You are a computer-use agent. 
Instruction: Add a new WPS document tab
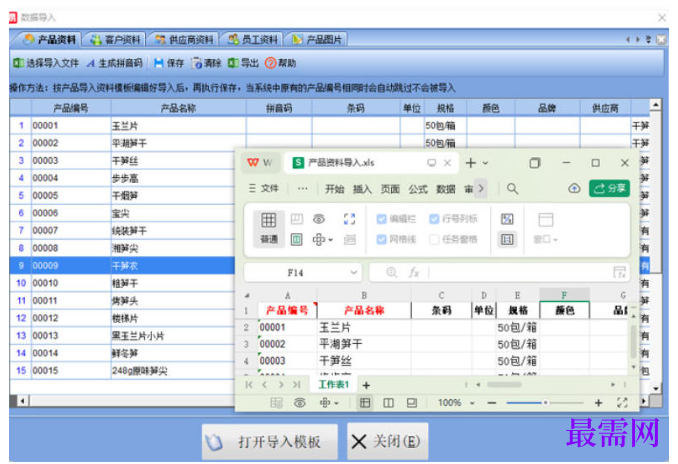(x=470, y=163)
